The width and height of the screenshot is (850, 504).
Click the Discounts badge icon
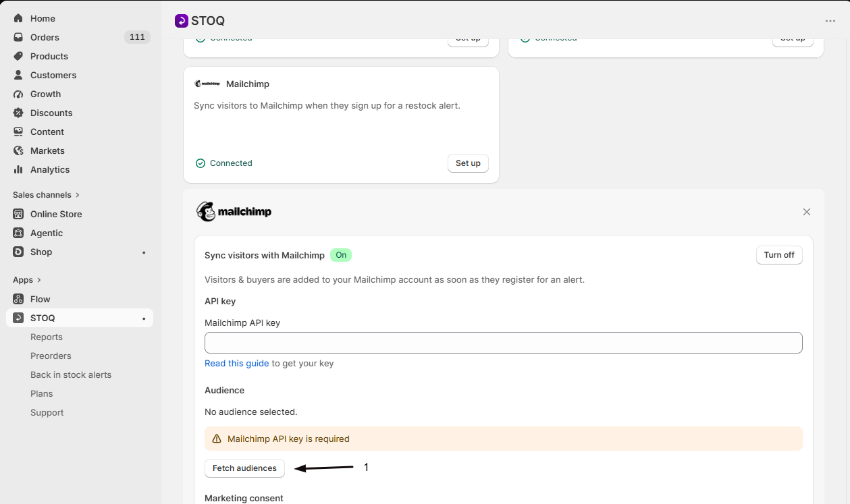(x=18, y=113)
